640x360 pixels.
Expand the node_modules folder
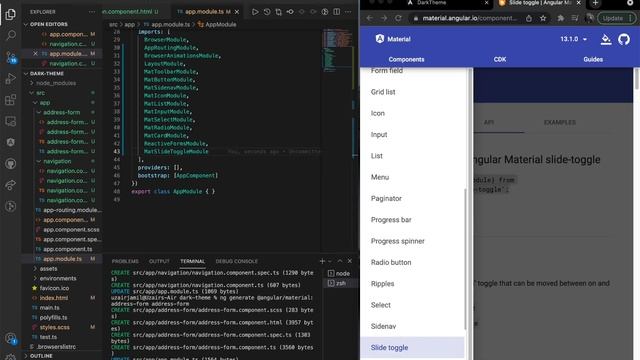tap(56, 83)
